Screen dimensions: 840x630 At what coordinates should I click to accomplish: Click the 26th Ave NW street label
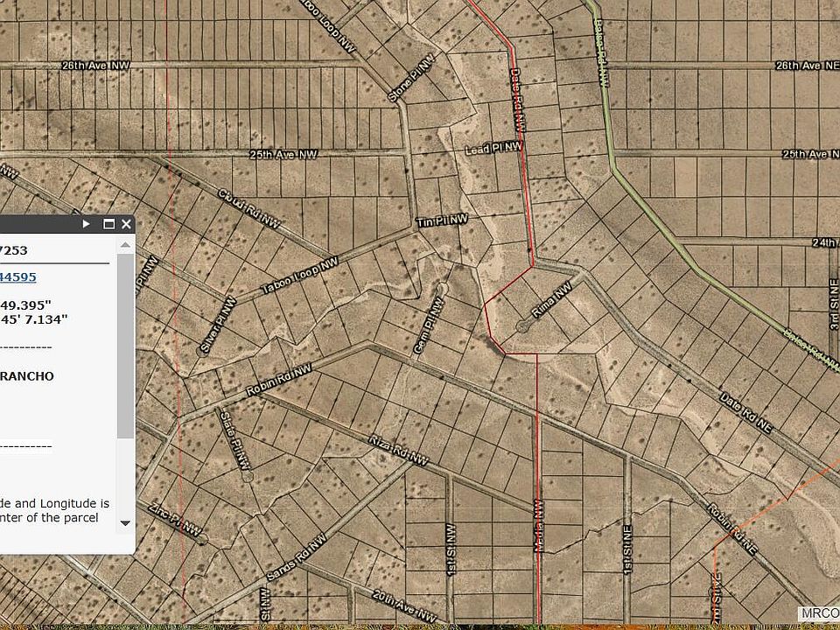pos(96,66)
